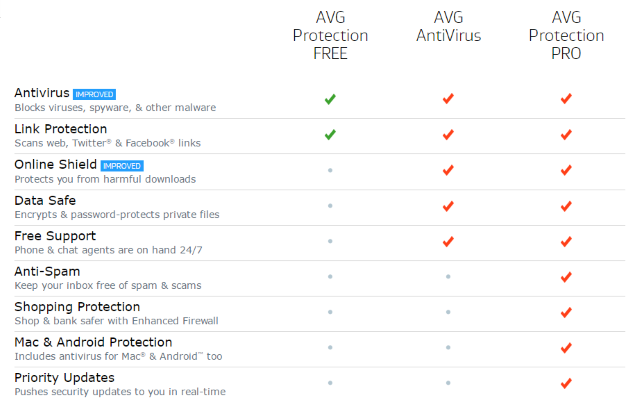Select the AVG Protection PRO column header
Viewport: 640px width, 414px height.
click(x=566, y=36)
